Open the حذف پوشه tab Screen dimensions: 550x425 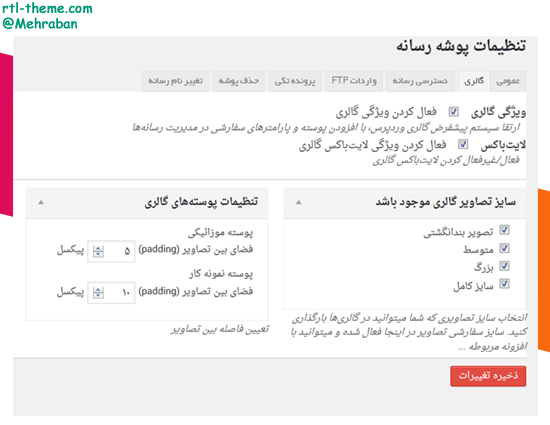(x=239, y=81)
